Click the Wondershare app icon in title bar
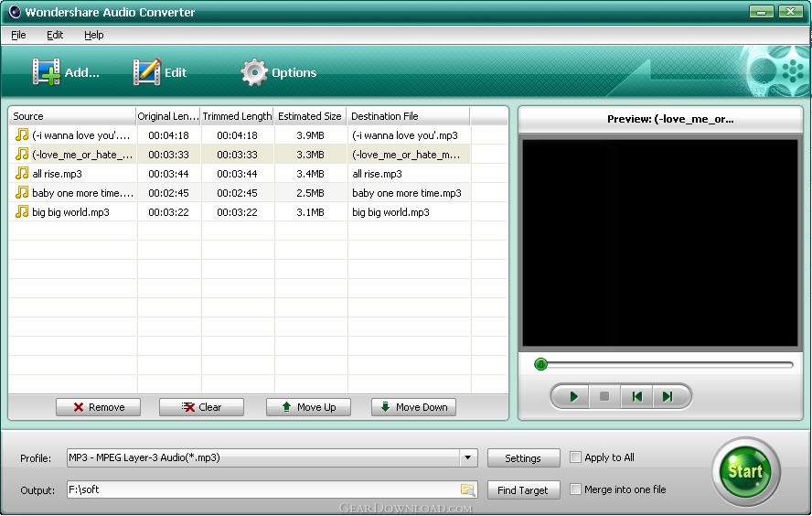 click(x=14, y=11)
